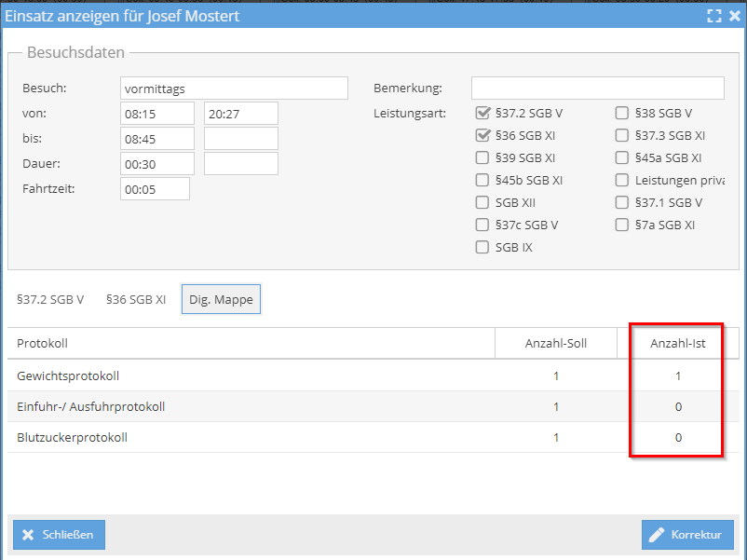Screen dimensions: 747x560
Task: Close the dialog with the X icon
Action: [734, 16]
